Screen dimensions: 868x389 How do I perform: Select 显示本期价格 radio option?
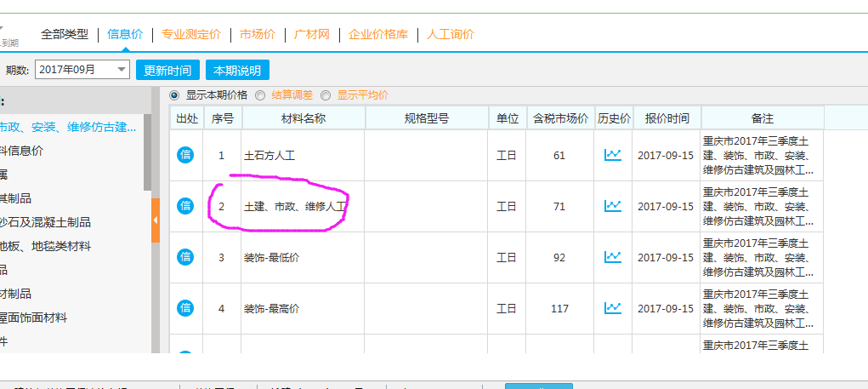174,95
